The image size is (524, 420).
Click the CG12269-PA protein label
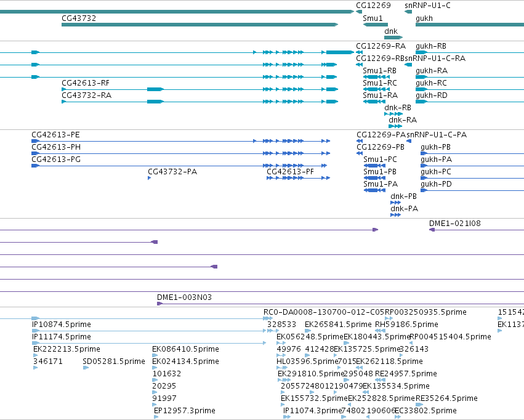coord(381,135)
